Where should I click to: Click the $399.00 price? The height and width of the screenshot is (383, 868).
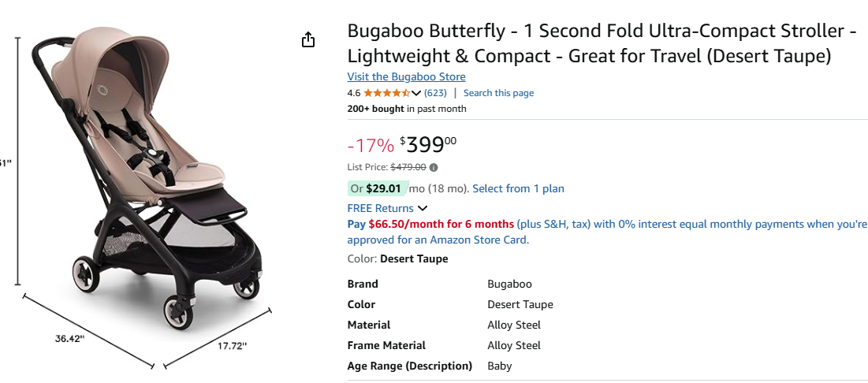[428, 145]
